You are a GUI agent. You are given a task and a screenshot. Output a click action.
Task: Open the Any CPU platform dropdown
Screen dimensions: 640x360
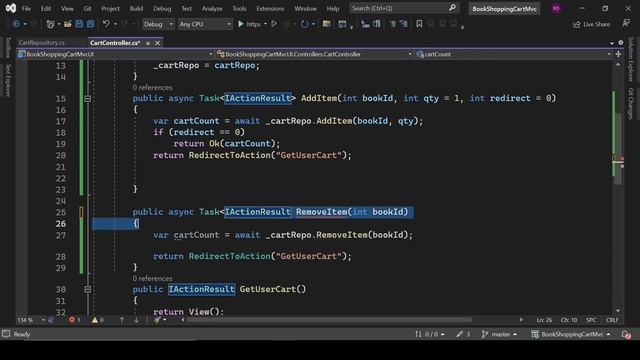coord(205,24)
